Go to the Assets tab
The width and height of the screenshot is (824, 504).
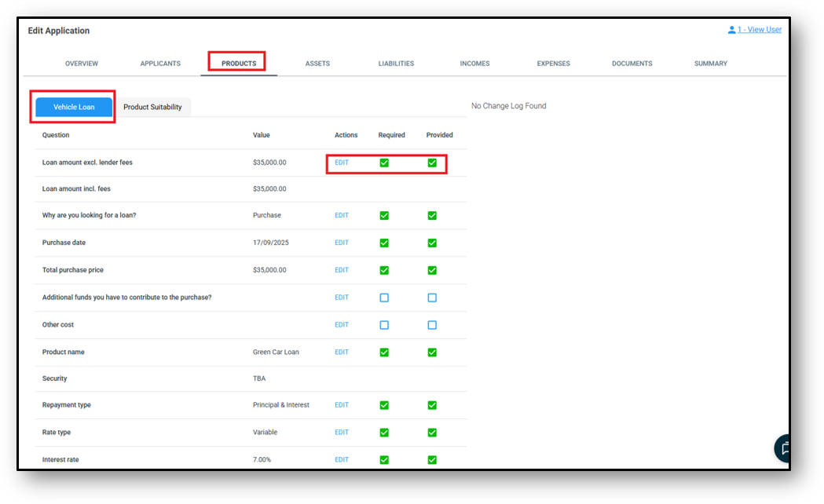(x=317, y=64)
